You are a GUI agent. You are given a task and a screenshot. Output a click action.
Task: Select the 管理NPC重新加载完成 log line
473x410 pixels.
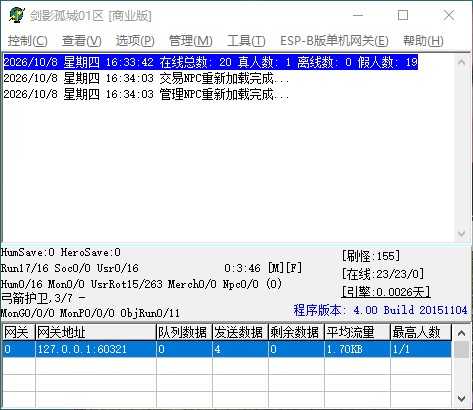click(x=146, y=94)
